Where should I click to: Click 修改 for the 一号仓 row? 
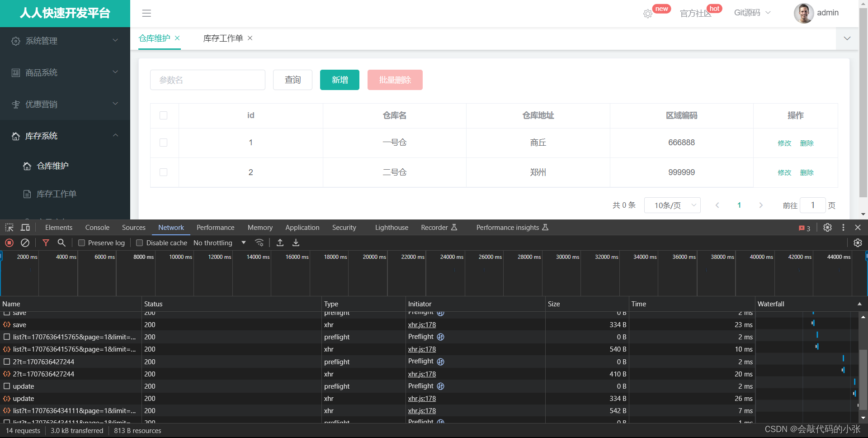tap(784, 143)
